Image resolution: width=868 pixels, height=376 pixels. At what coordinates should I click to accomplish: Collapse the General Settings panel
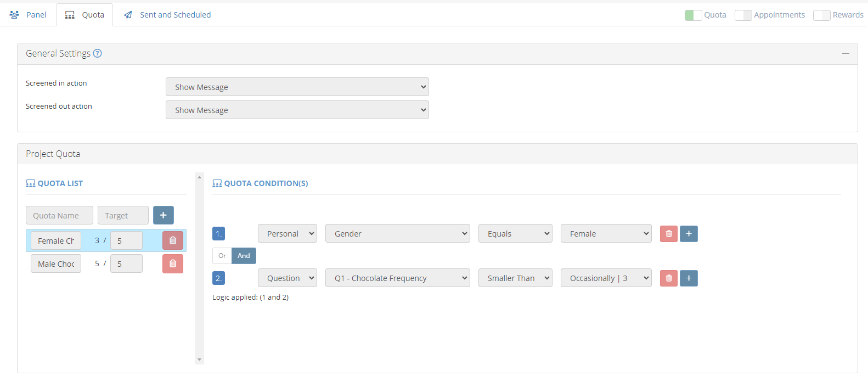tap(846, 53)
